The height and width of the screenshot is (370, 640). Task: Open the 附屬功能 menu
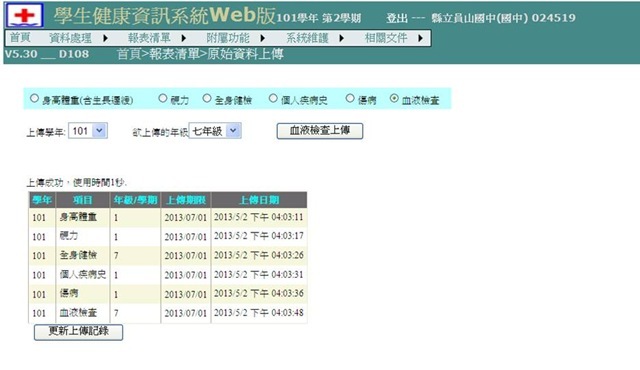tap(228, 38)
